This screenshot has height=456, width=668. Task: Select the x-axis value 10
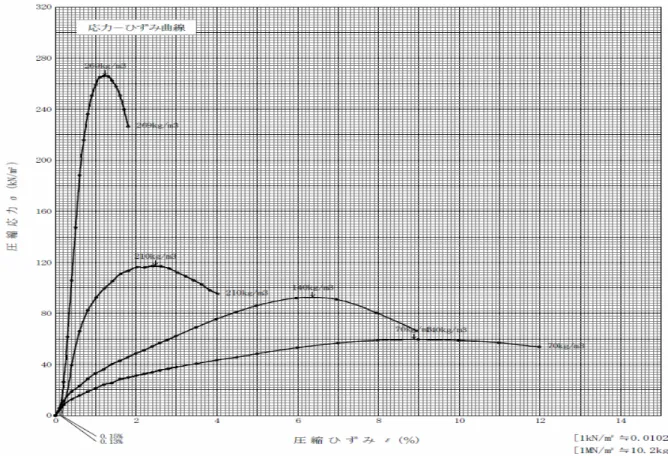[460, 421]
